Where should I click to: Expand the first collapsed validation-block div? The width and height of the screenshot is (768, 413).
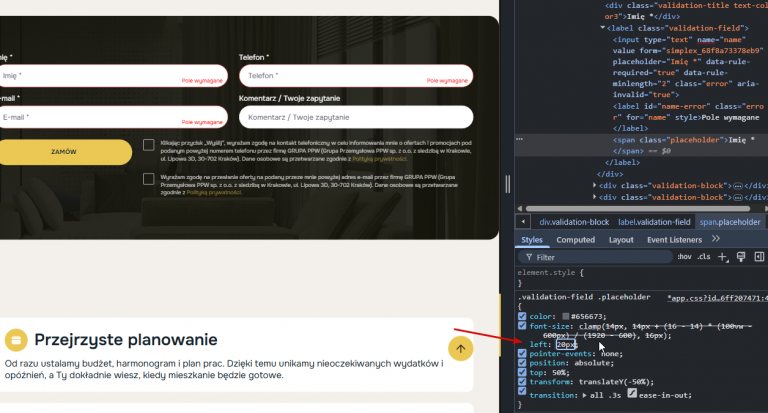point(595,185)
